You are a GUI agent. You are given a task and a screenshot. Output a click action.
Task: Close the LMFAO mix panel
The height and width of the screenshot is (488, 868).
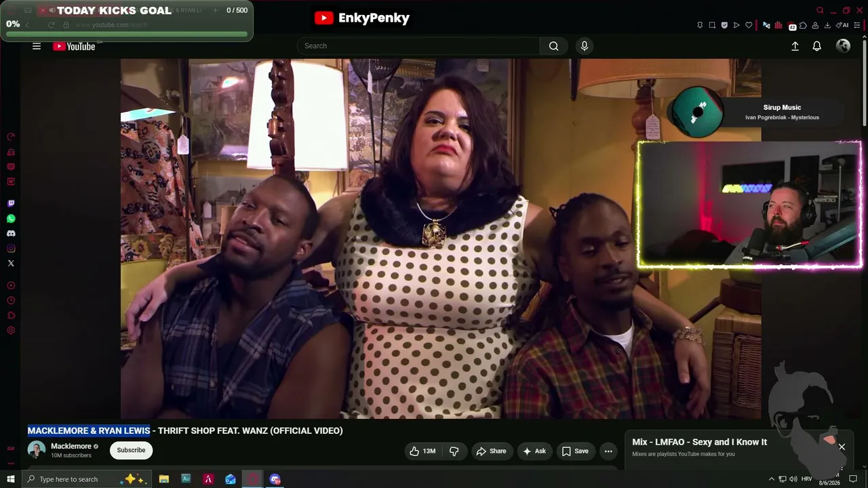842,447
